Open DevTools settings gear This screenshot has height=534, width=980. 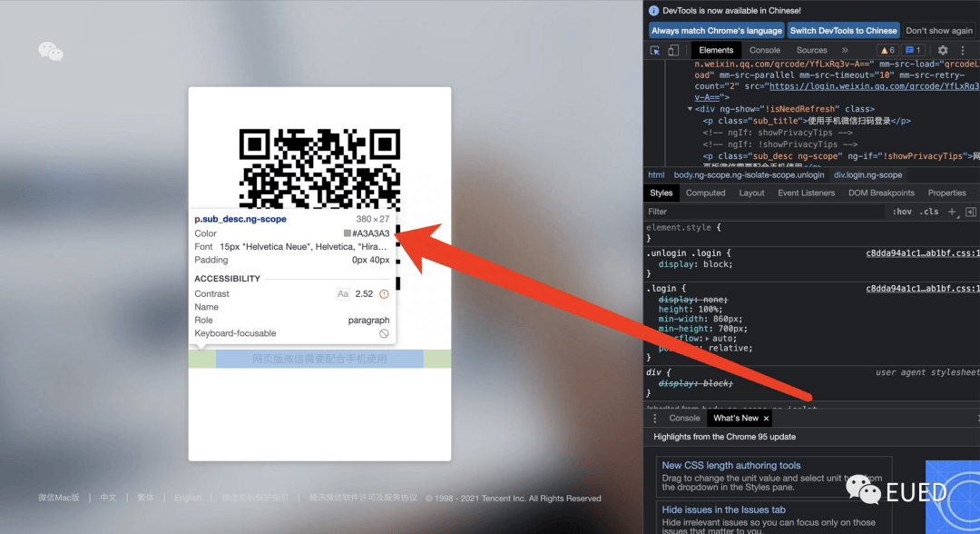943,50
